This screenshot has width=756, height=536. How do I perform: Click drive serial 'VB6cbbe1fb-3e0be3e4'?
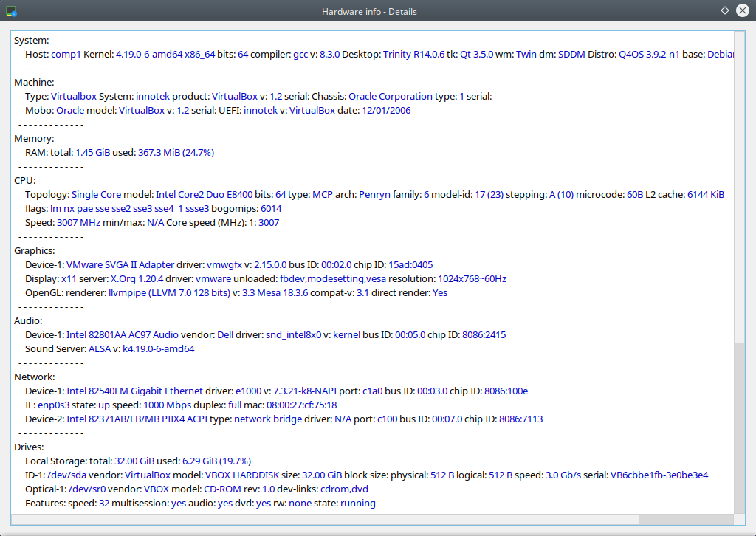659,475
